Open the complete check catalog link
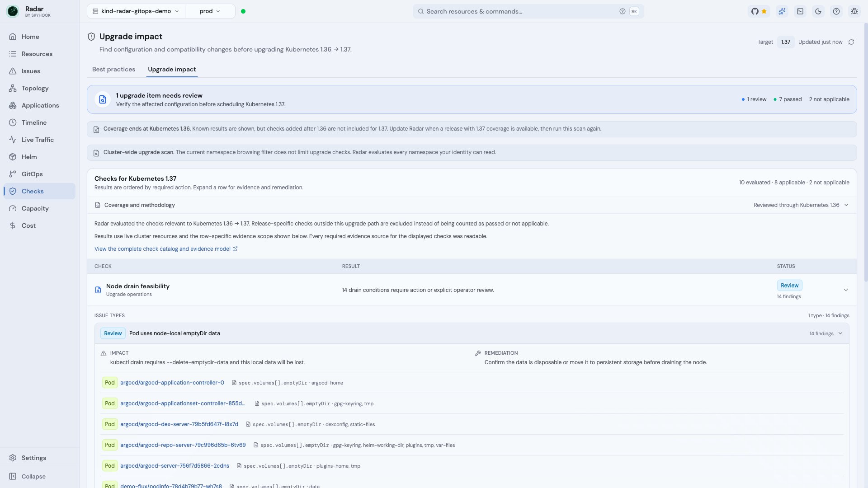The height and width of the screenshot is (488, 868). [x=166, y=249]
